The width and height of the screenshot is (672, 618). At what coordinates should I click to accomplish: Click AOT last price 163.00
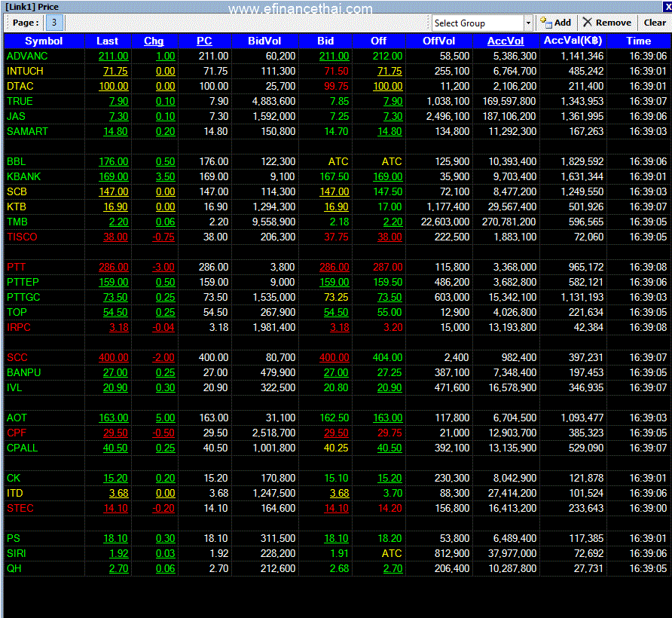tap(113, 418)
